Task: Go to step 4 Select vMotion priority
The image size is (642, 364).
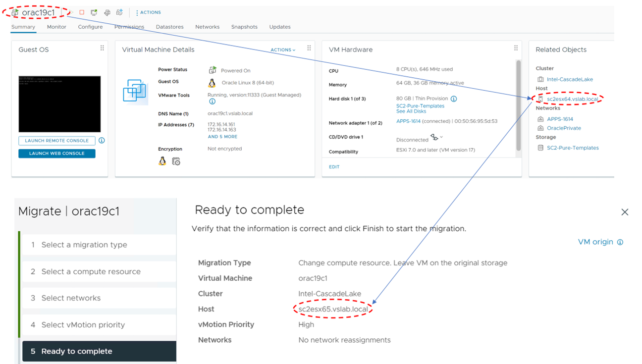Action: coord(99,325)
